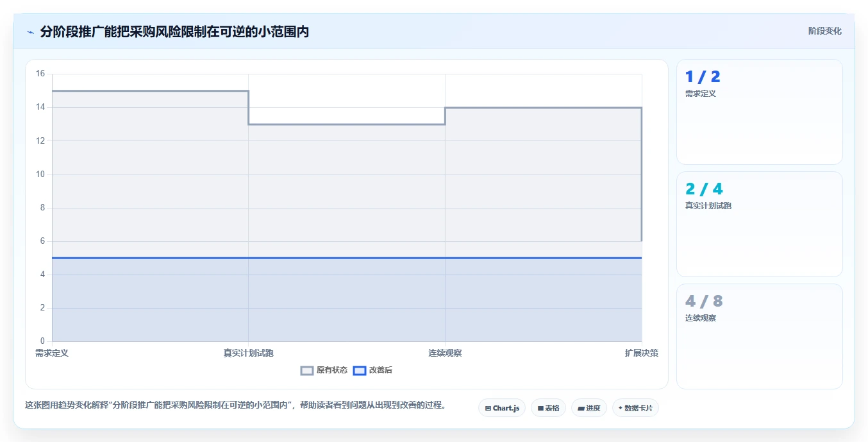
Task: Click the y-axis value 16
Action: [x=40, y=74]
